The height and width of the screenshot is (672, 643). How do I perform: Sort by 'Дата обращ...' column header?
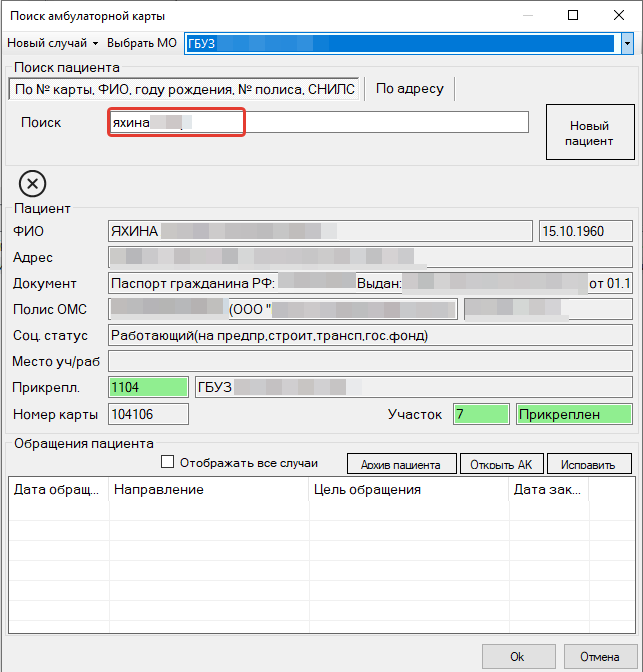click(x=58, y=490)
